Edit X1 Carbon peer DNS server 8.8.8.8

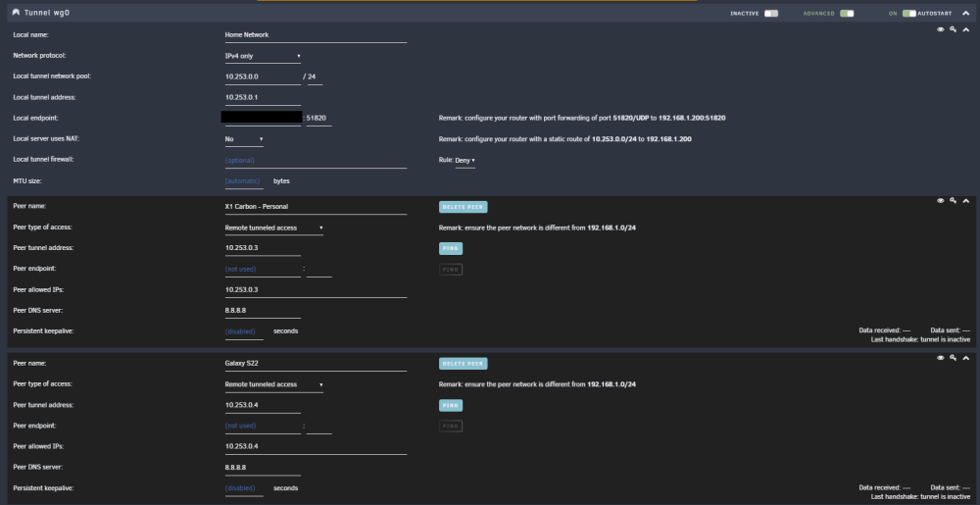pos(263,311)
